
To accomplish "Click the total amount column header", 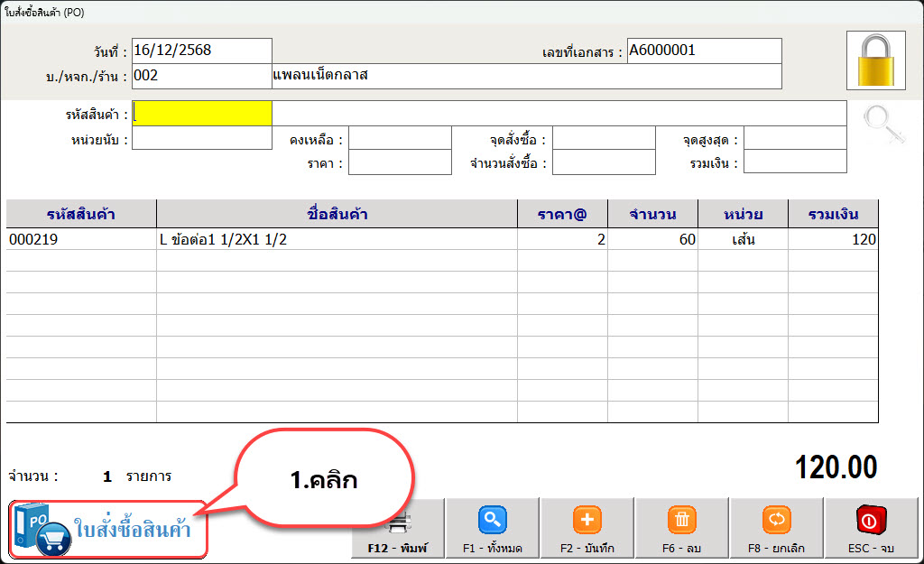I will pos(833,215).
